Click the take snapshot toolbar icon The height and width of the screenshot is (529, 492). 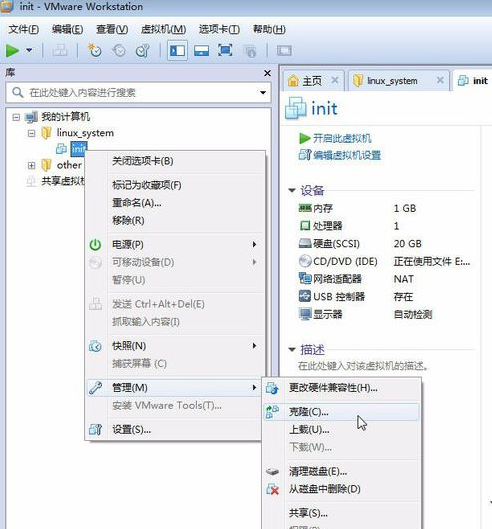pyautogui.click(x=94, y=51)
